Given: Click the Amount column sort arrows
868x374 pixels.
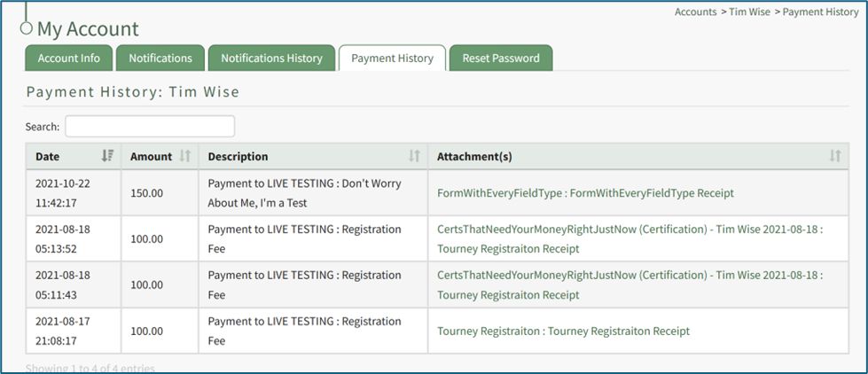Looking at the screenshot, I should (x=185, y=156).
